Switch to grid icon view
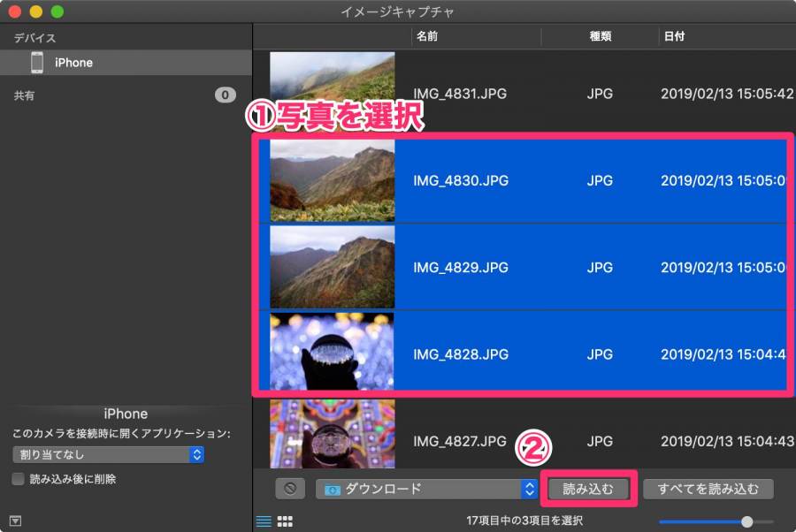 pos(285,521)
